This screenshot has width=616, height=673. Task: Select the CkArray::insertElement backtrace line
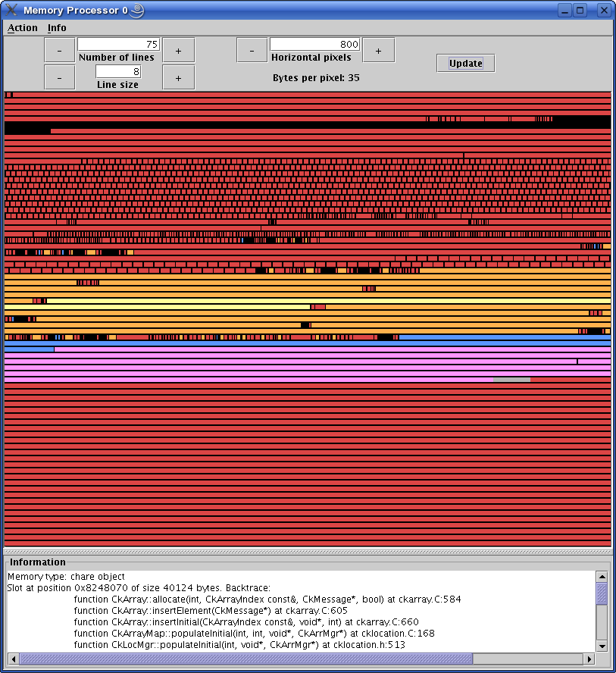(x=211, y=611)
